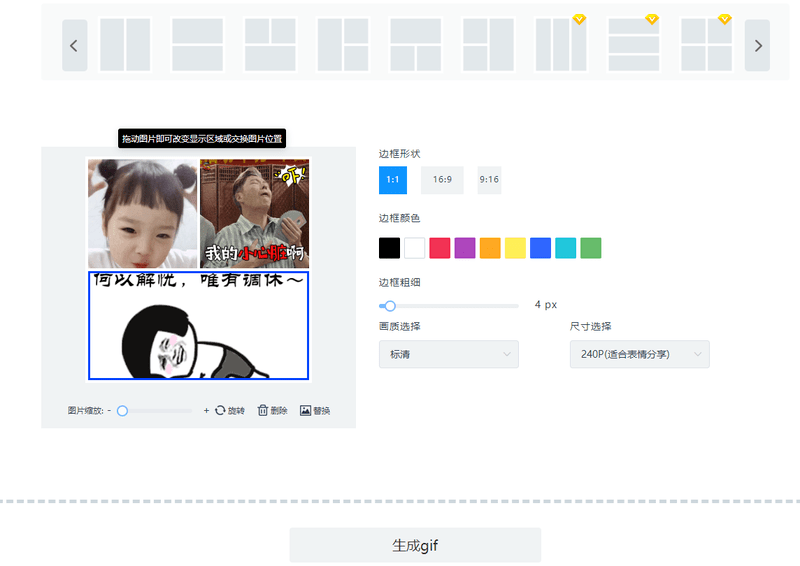The image size is (800, 566).
Task: Pick the two-top one-bottom layout template
Action: (270, 45)
